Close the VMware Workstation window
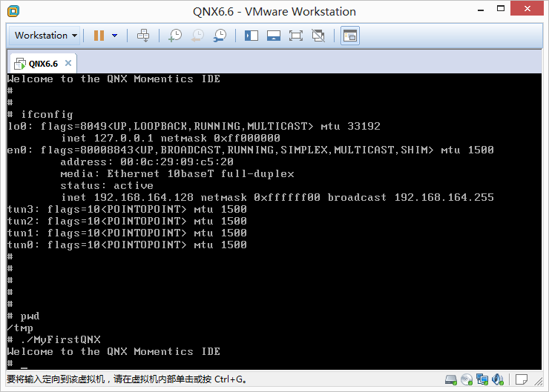The height and width of the screenshot is (392, 549). pyautogui.click(x=527, y=8)
